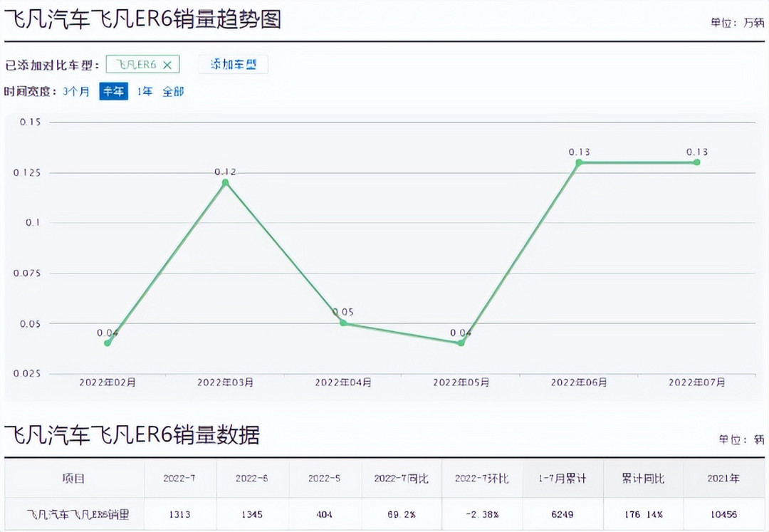Click the table cell showing 10456
The image size is (769, 532).
pos(723,514)
